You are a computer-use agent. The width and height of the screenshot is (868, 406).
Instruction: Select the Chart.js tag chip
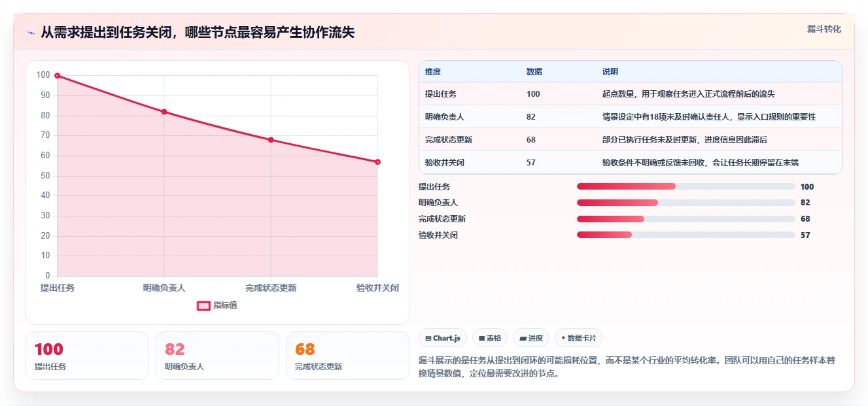click(443, 338)
